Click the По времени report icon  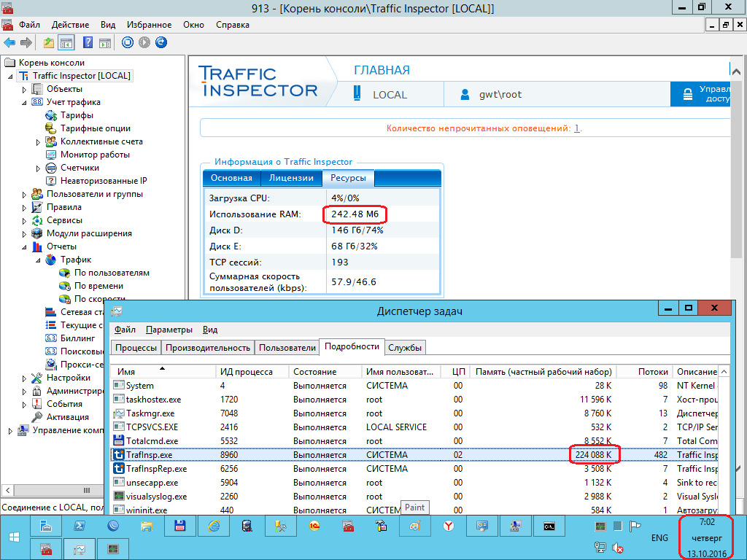65,286
